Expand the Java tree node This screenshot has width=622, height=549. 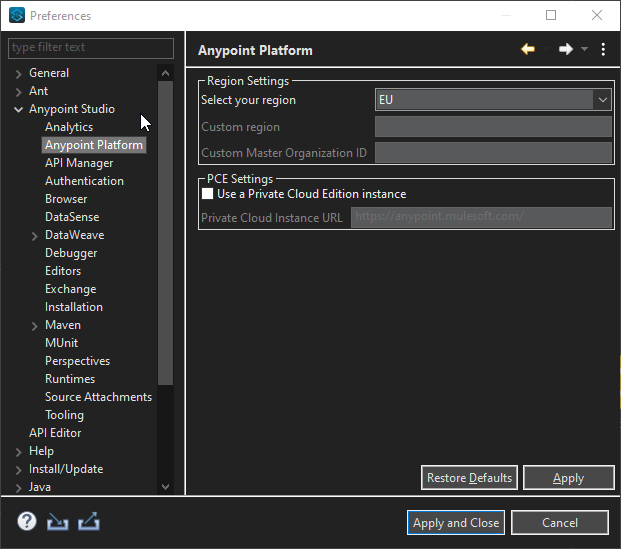tap(18, 488)
